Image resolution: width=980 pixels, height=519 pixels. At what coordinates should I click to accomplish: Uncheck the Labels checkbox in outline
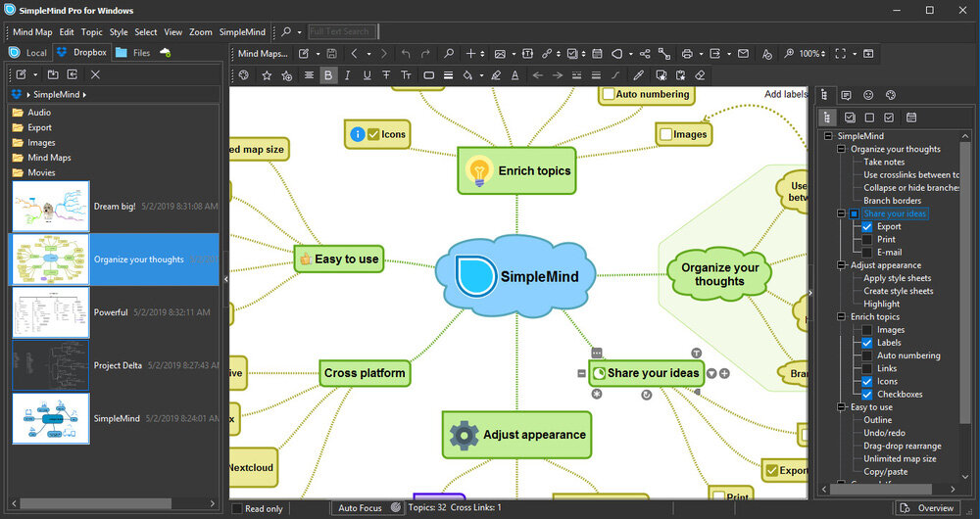tap(867, 343)
